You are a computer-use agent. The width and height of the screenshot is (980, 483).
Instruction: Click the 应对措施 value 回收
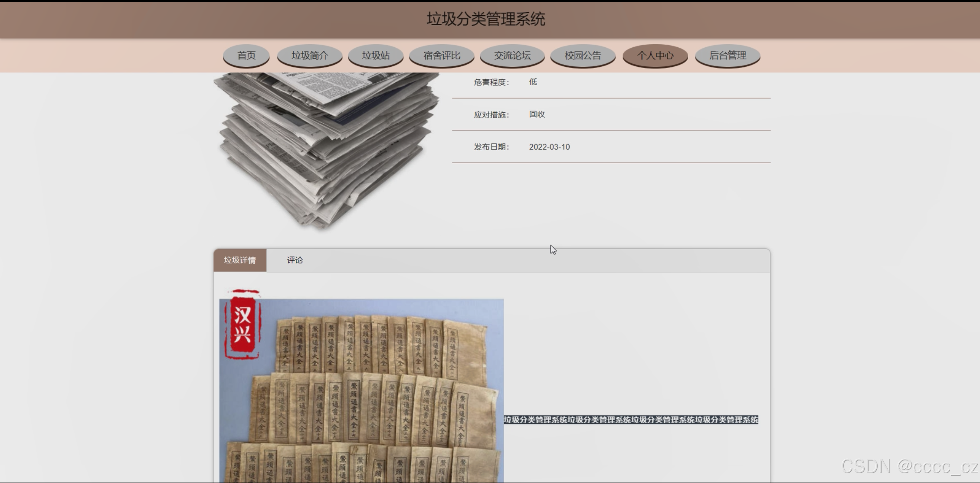[537, 115]
